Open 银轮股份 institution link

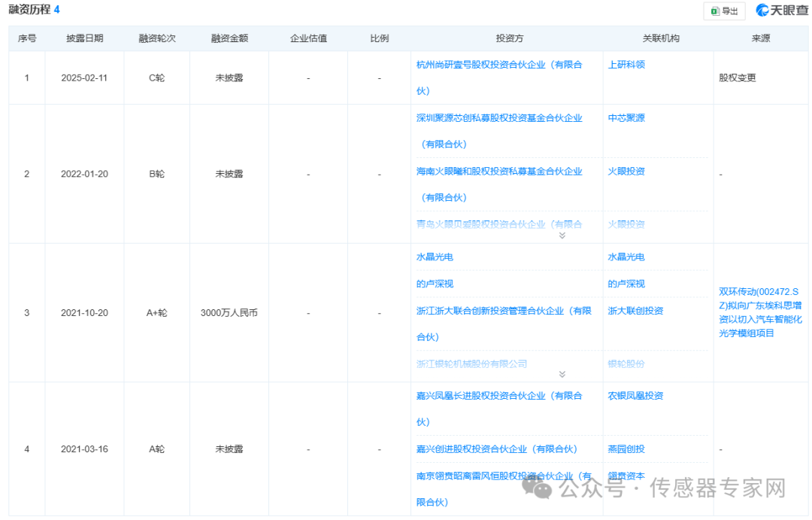click(626, 364)
